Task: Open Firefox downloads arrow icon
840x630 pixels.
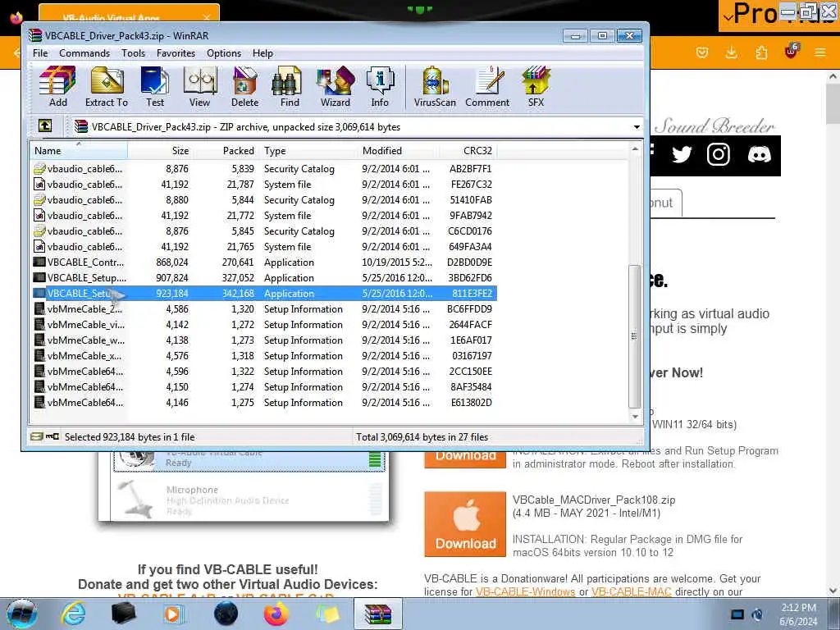Action: pos(731,52)
